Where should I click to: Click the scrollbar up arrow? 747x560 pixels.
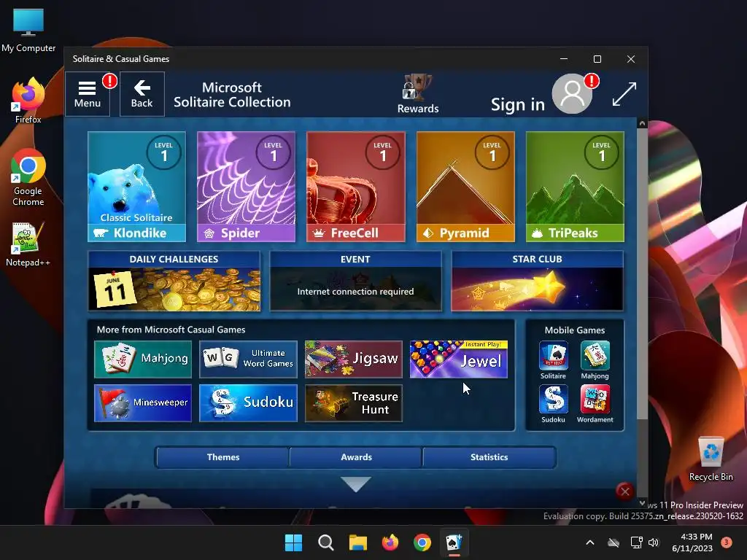(642, 123)
